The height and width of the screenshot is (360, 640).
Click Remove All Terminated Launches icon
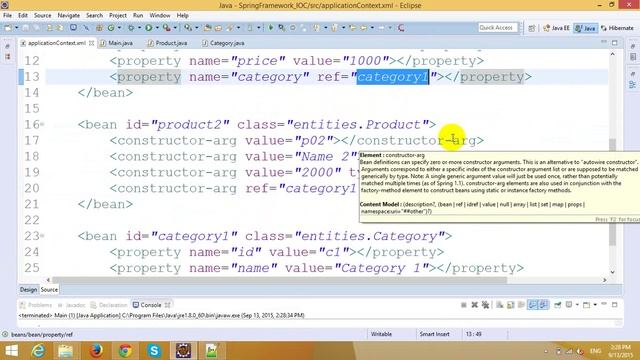pos(485,305)
